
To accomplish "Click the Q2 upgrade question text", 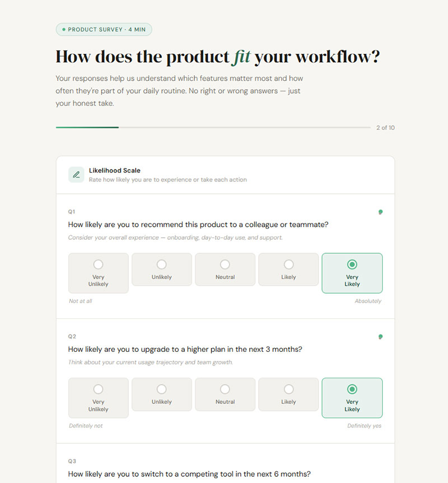I will click(x=185, y=350).
